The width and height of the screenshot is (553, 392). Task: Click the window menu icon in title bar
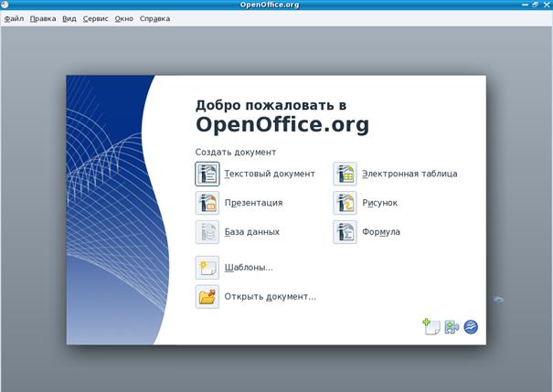click(5, 5)
